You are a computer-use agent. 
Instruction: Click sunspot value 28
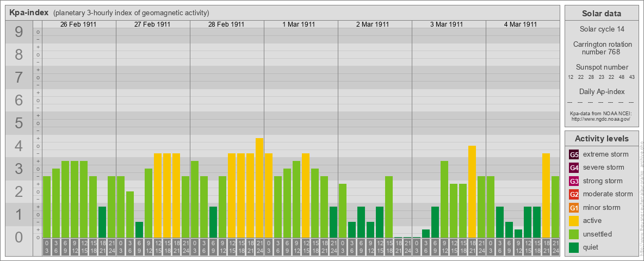[x=591, y=77]
